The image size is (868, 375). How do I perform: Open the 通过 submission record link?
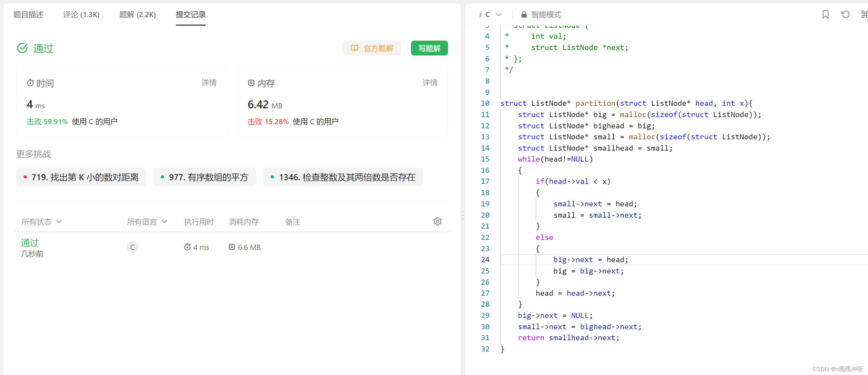(30, 242)
